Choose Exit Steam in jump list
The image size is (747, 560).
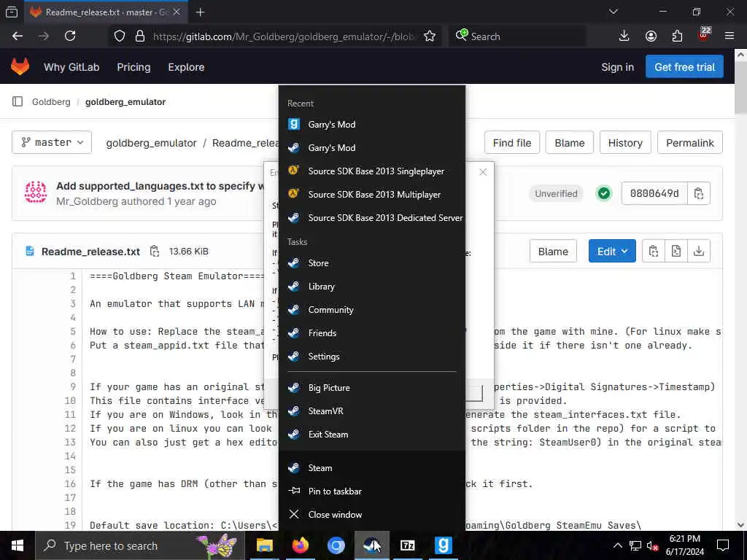point(371,435)
